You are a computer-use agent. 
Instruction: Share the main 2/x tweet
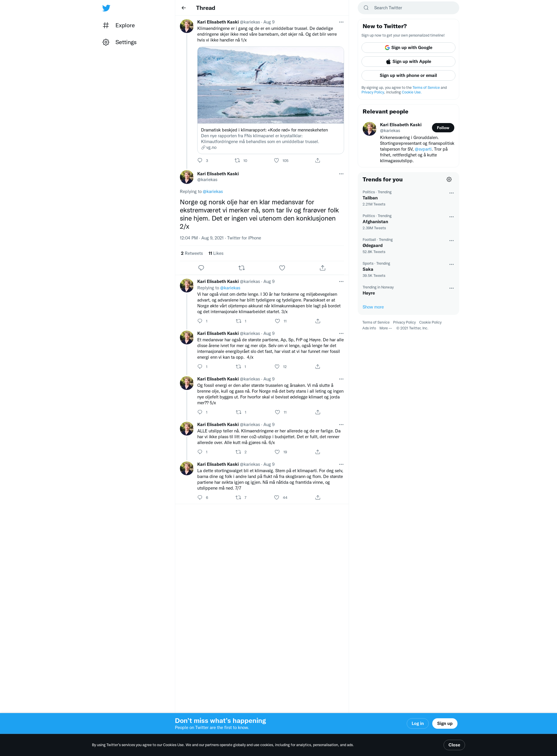click(323, 268)
